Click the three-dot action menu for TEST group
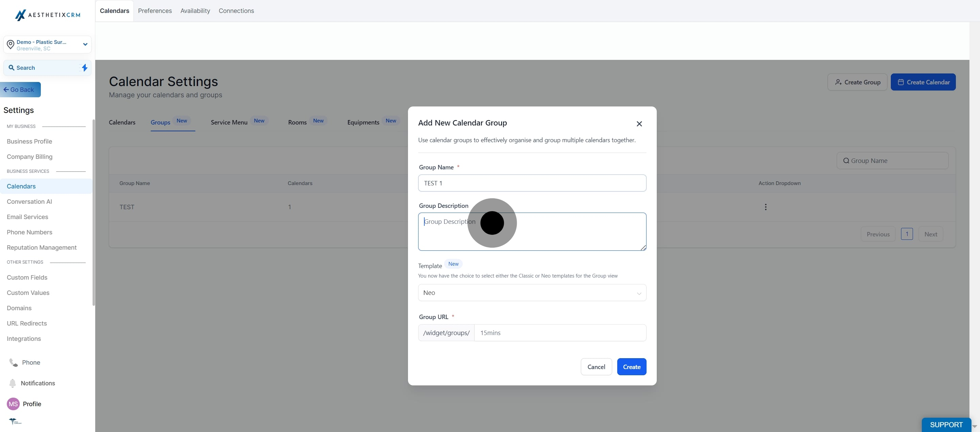 pos(765,207)
